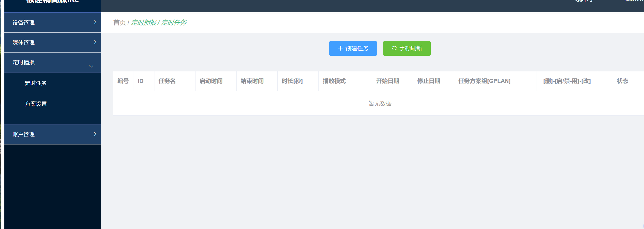Screen dimensions: 644x229
Task: Click the 定时播报 breadcrumb link
Action: coord(144,22)
